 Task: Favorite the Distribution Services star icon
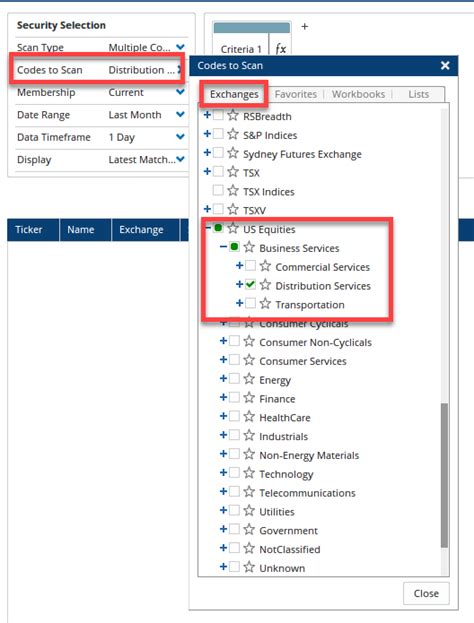[265, 285]
